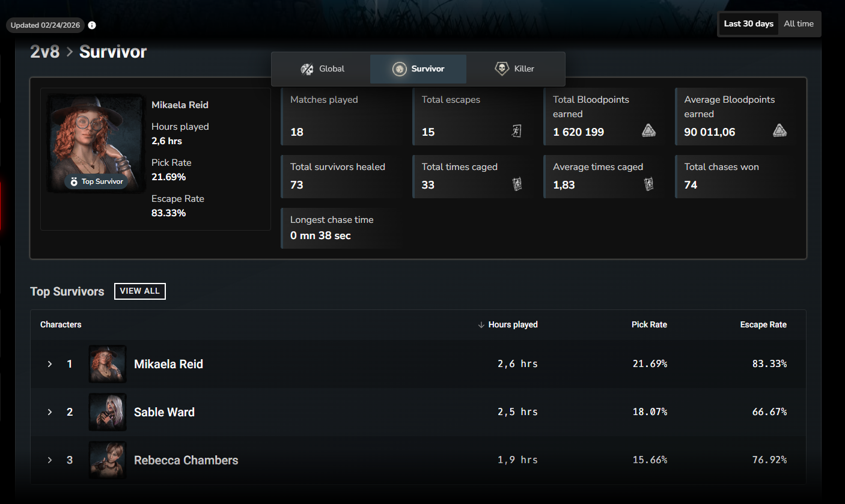Click Sable Ward's portrait thumbnail
Viewport: 845px width, 504px height.
[x=108, y=412]
